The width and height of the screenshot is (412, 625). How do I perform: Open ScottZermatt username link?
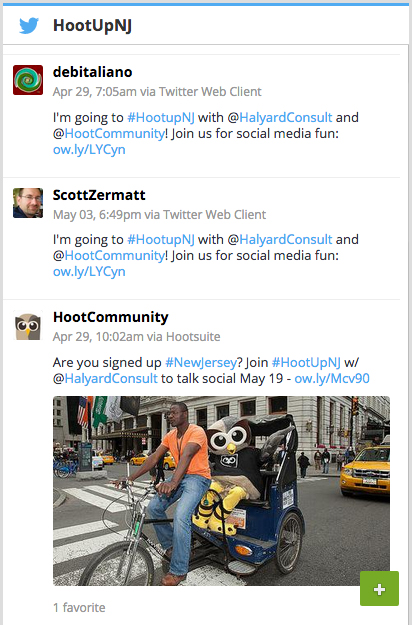[x=99, y=195]
